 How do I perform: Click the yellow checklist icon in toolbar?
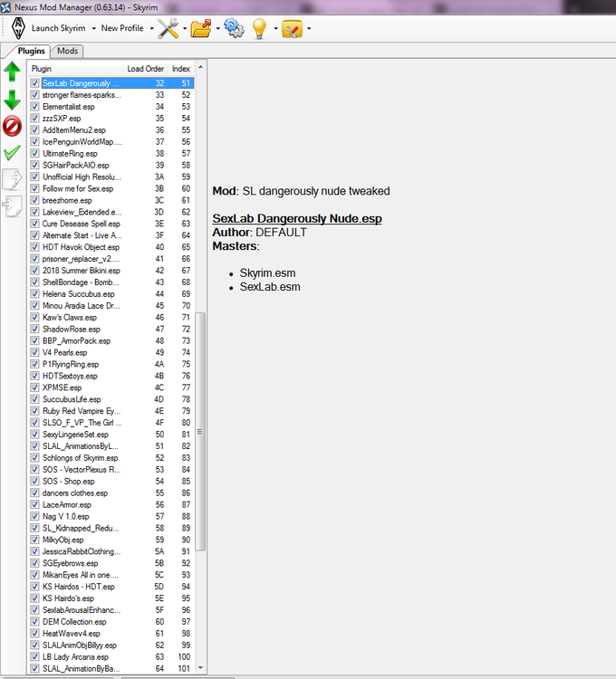[292, 29]
